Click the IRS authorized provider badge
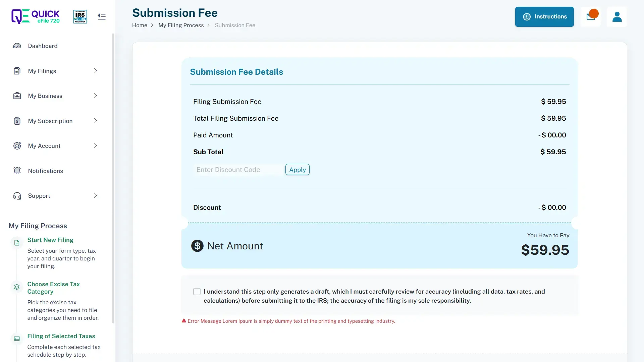 [x=80, y=16]
